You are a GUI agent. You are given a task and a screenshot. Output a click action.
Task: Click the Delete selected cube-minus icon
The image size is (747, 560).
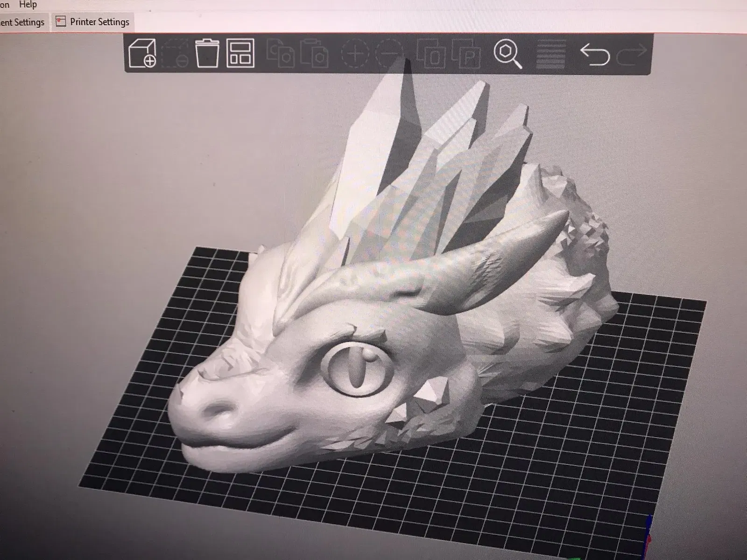point(175,54)
